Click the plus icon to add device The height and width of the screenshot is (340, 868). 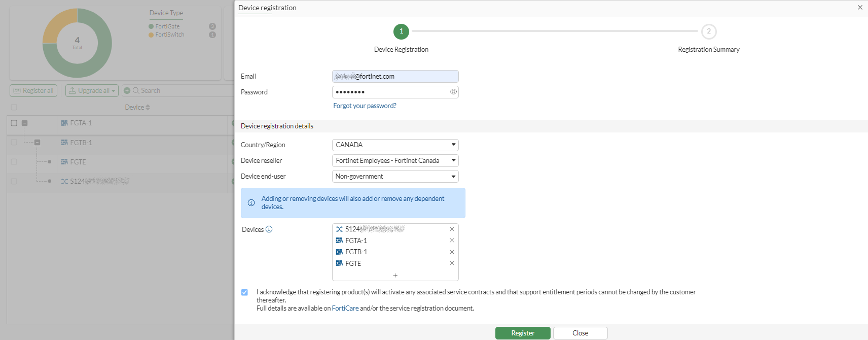[395, 275]
